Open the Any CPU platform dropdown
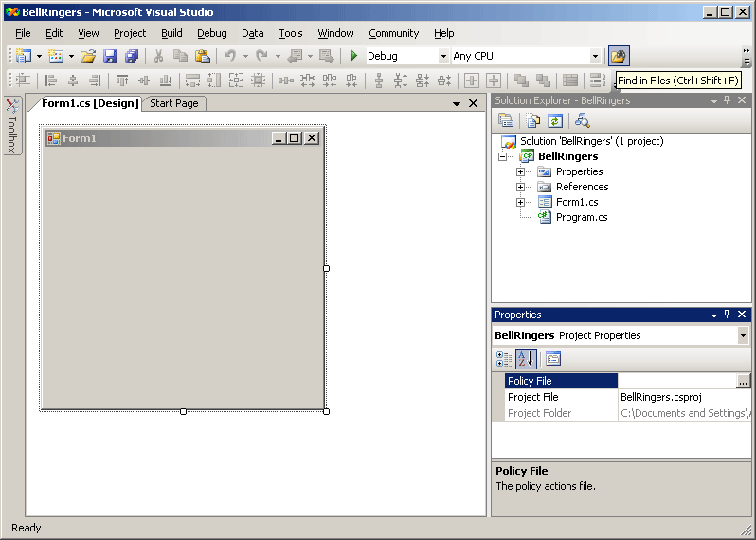Image resolution: width=756 pixels, height=540 pixels. (x=596, y=56)
